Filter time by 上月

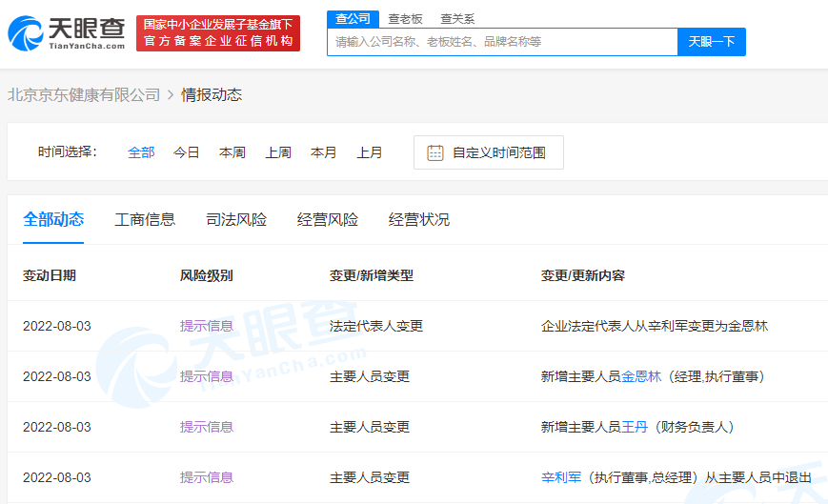370,152
